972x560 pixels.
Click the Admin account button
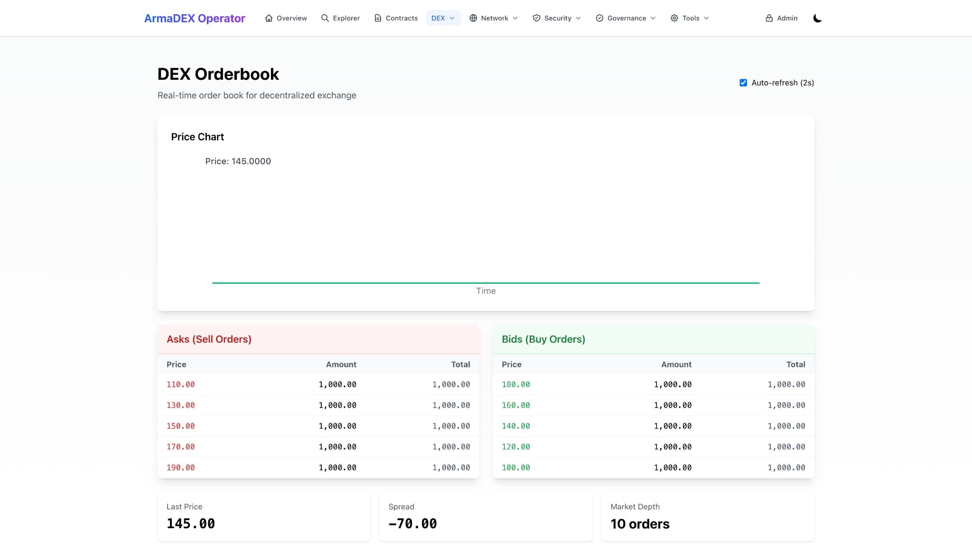click(781, 18)
